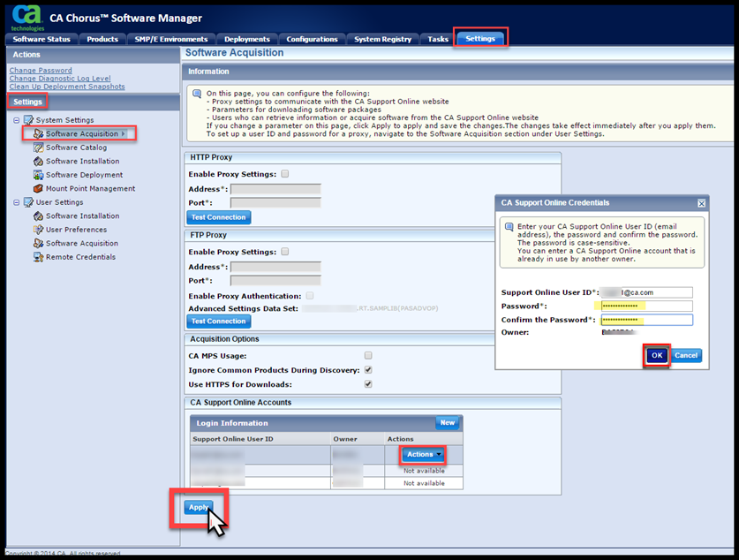Click Cancel in the credentials dialog
Viewport: 739px width, 560px height.
[686, 355]
